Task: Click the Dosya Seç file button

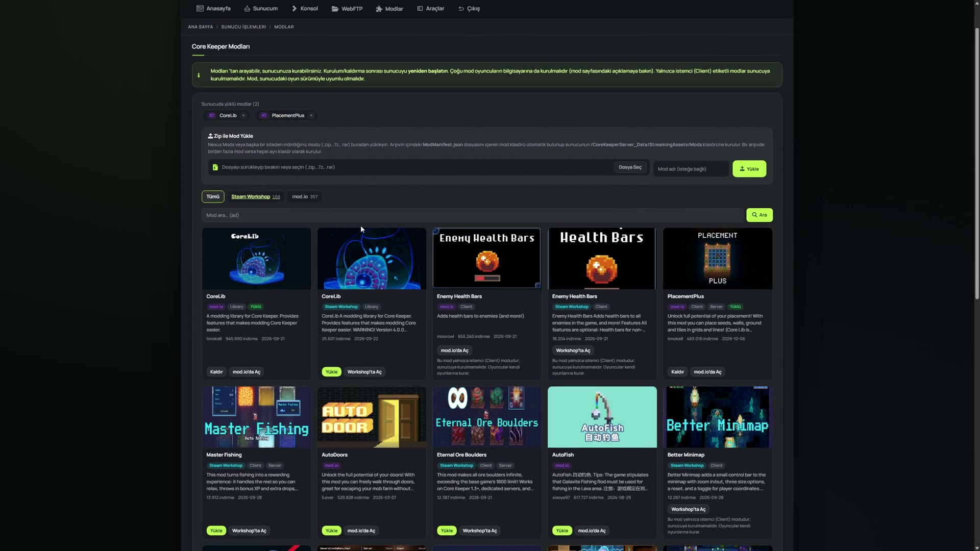Action: 630,167
